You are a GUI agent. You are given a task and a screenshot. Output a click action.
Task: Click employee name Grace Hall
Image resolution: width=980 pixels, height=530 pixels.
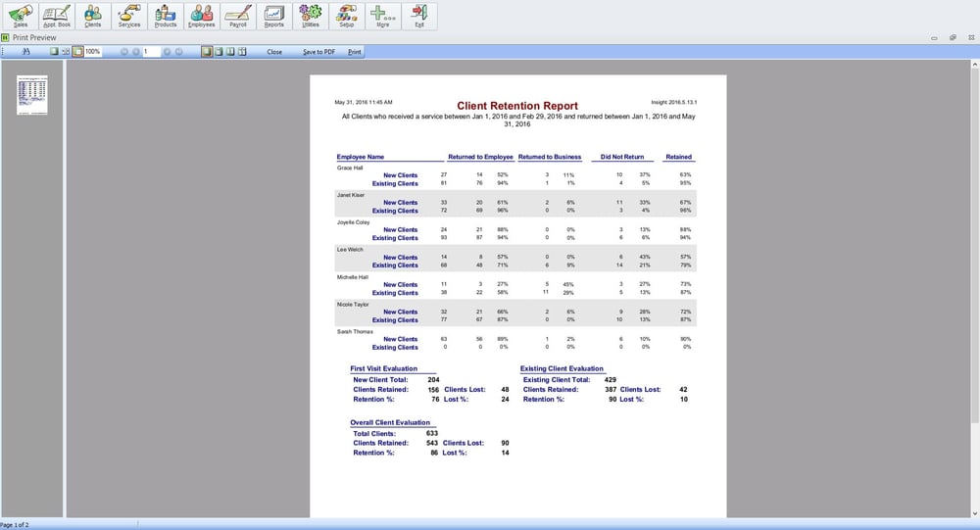tap(350, 168)
